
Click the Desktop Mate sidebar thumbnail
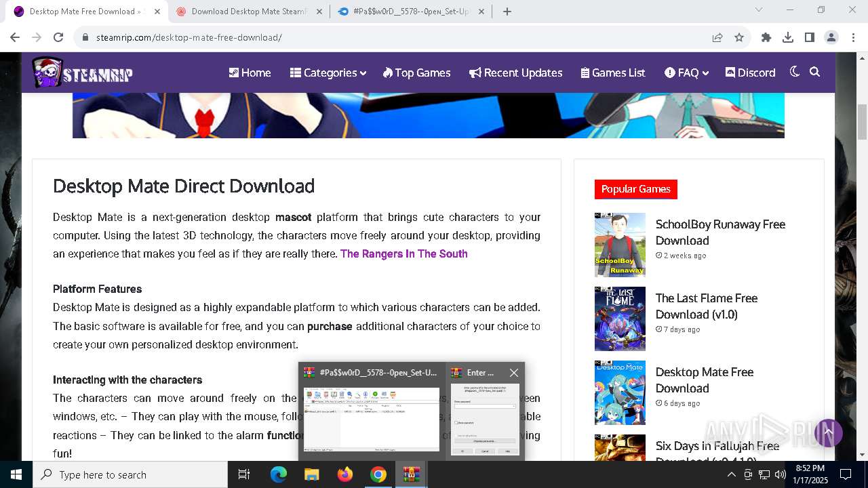pos(620,392)
